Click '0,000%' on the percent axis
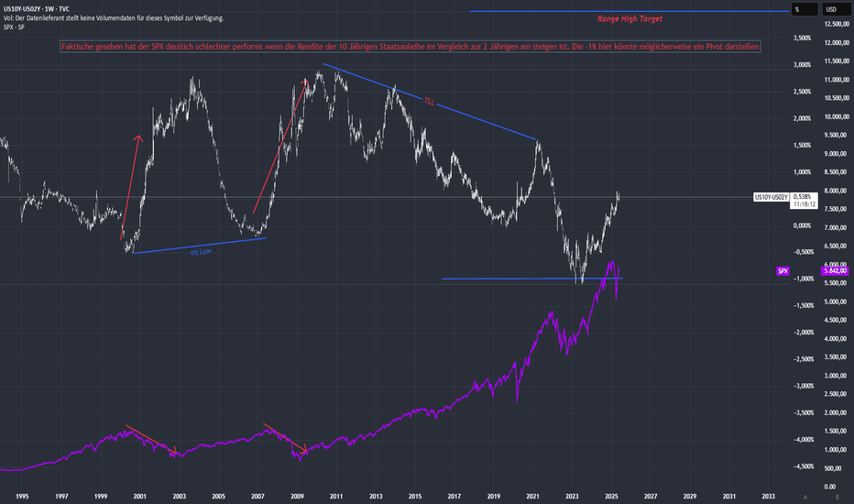The image size is (854, 504). pyautogui.click(x=802, y=225)
